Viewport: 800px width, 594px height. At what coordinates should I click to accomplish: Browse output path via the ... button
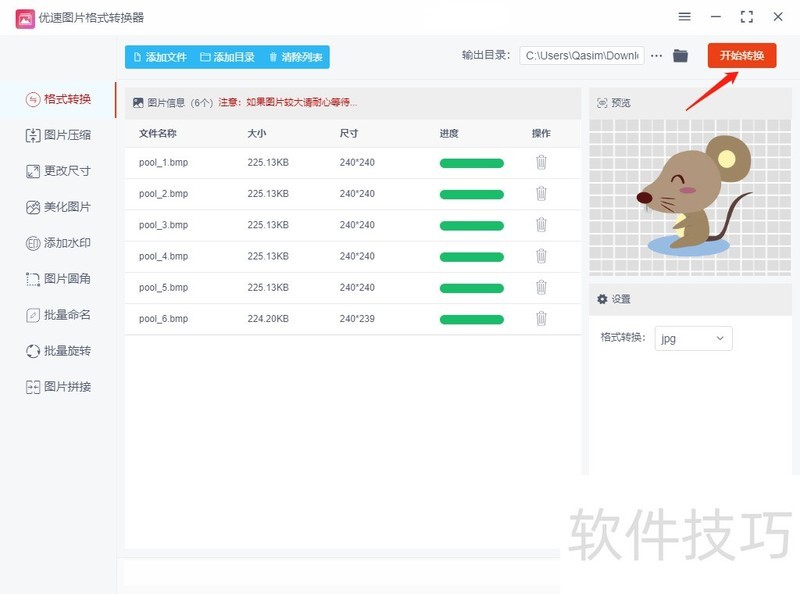[656, 56]
